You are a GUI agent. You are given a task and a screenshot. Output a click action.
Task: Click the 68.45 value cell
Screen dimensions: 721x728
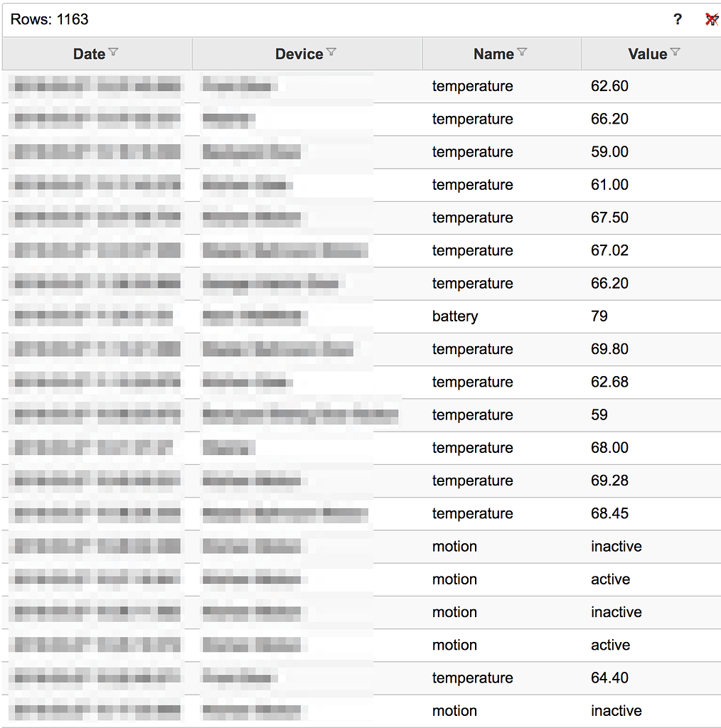[609, 513]
